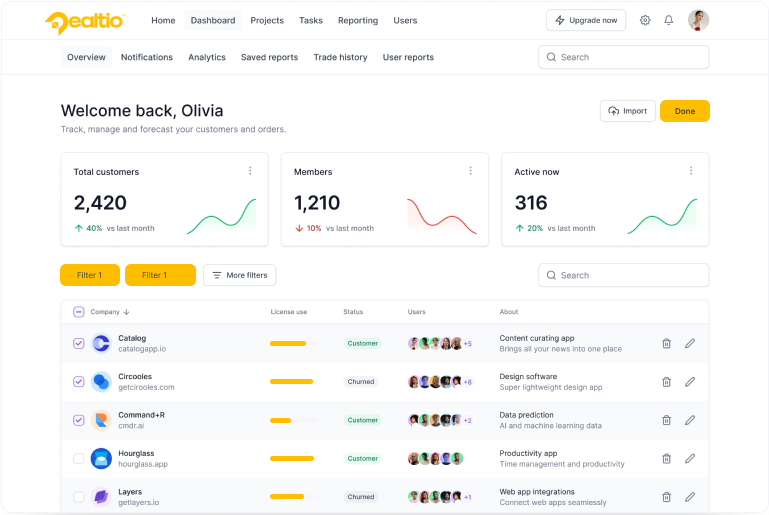Expand the More filters options

click(x=239, y=275)
